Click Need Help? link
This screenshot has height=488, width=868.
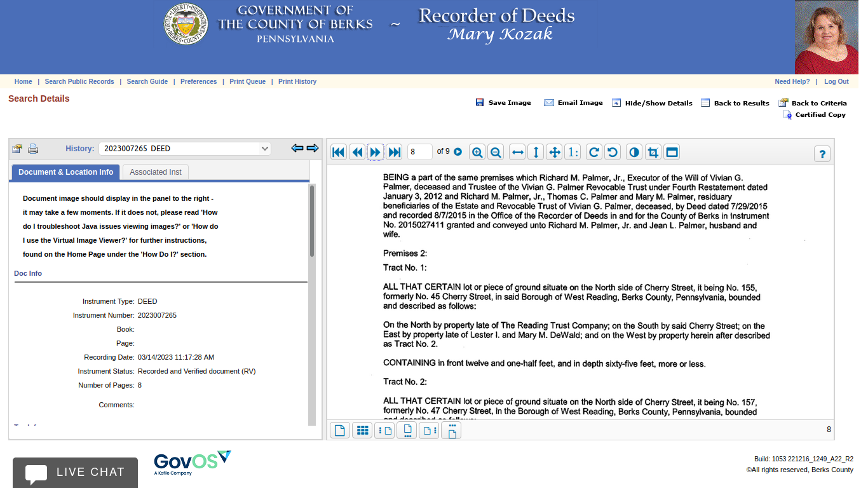pyautogui.click(x=792, y=81)
